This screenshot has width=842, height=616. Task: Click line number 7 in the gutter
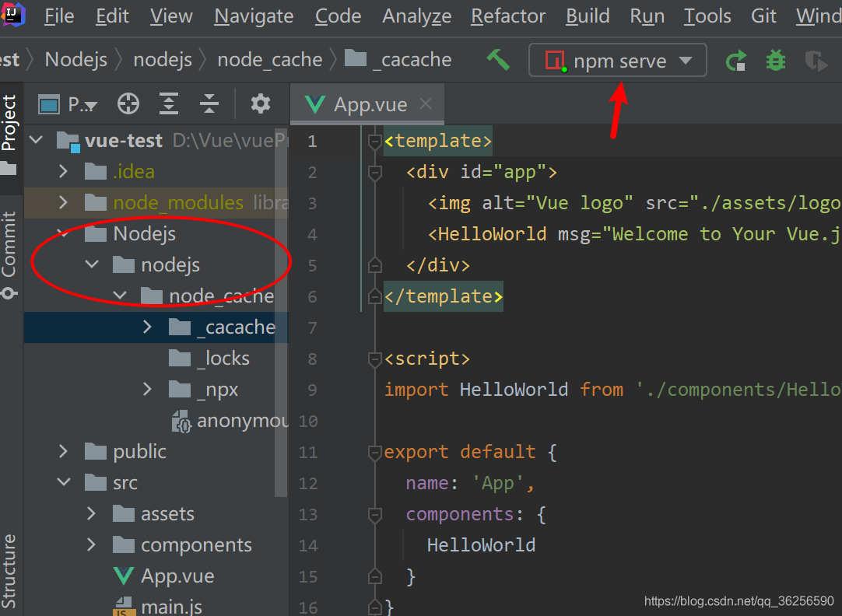click(x=312, y=328)
